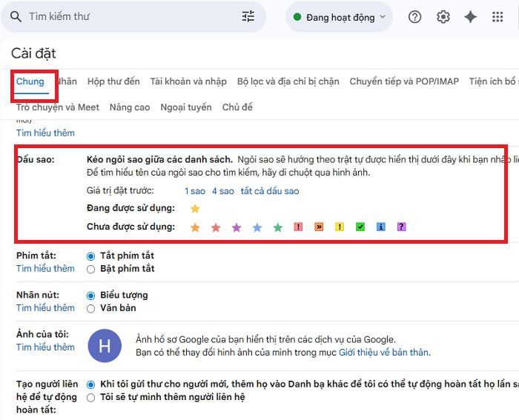Viewport: 519px width, 420px height.
Task: Open Bộ lọc và địa chỉ bị chặn tab
Action: 288,81
